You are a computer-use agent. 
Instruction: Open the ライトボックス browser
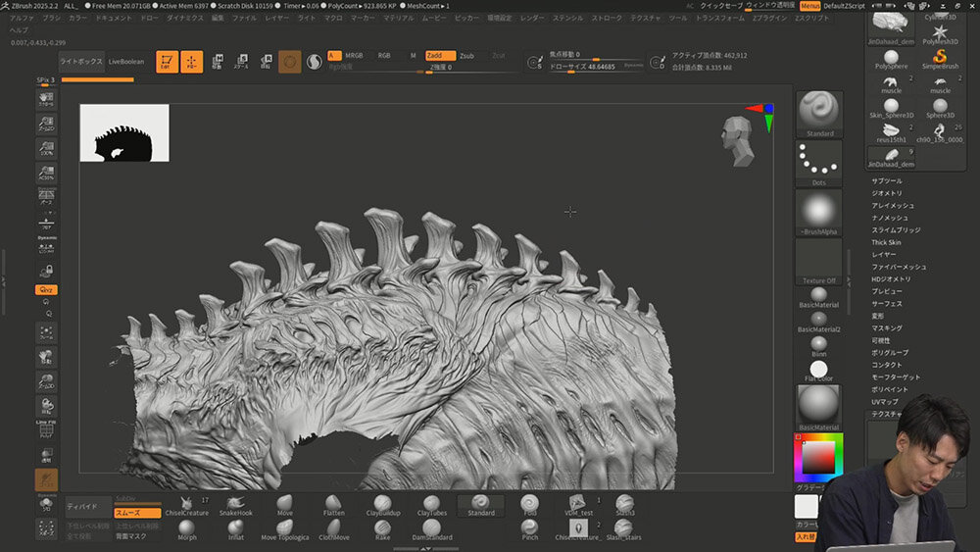(x=81, y=62)
